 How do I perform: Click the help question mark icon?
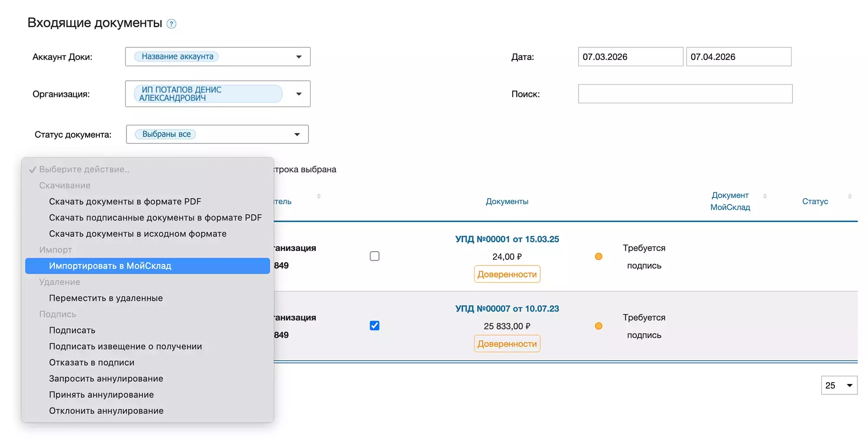[171, 24]
